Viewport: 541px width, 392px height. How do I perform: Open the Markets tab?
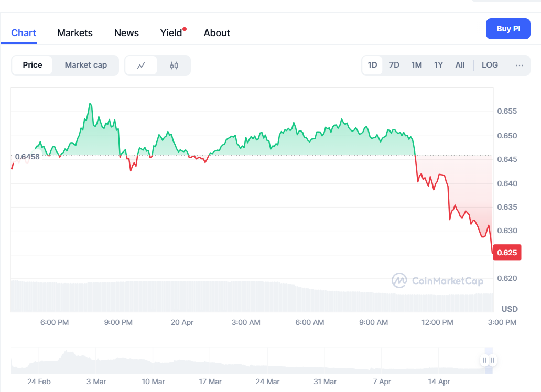tap(75, 33)
